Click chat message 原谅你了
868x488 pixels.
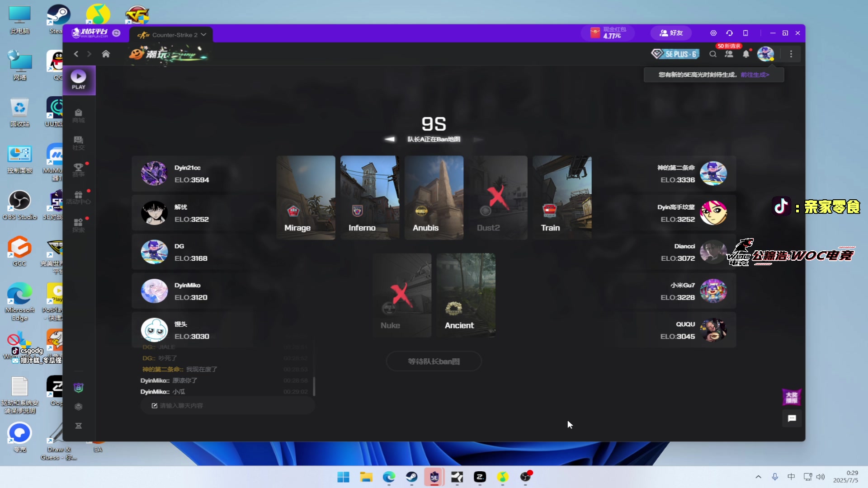tap(184, 380)
